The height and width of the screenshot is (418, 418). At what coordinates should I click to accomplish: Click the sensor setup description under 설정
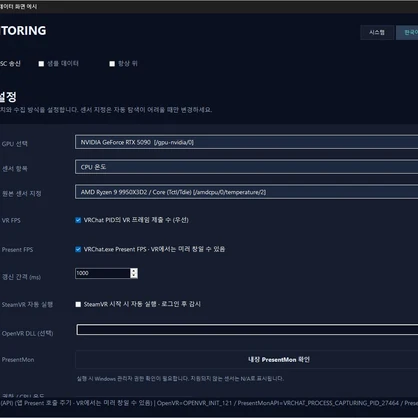pos(106,110)
